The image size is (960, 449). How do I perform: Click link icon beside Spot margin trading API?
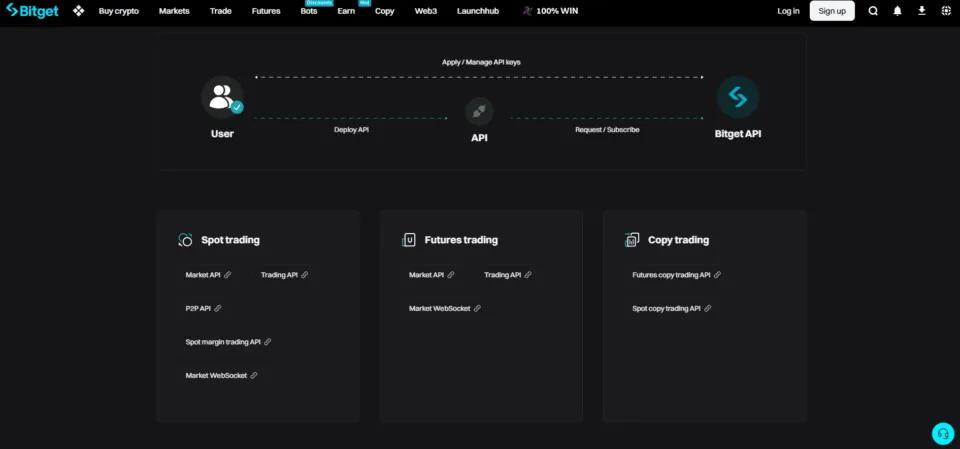pos(268,342)
